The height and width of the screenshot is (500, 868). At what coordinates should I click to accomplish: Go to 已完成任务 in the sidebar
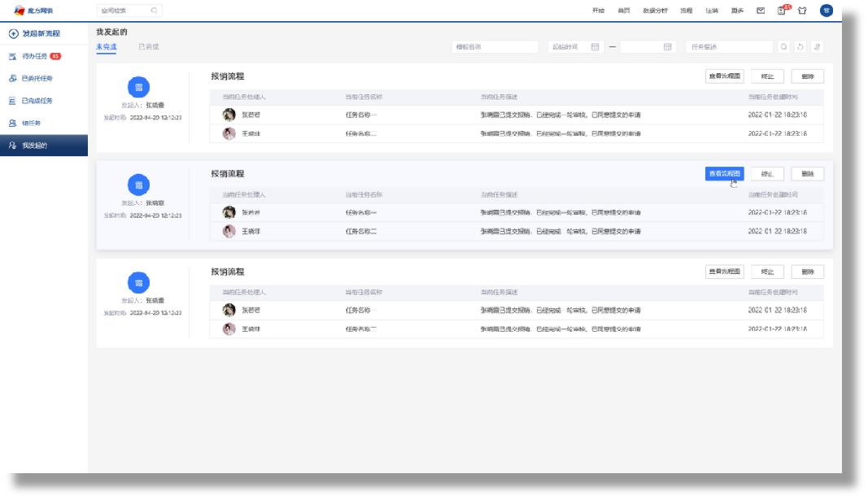(37, 101)
